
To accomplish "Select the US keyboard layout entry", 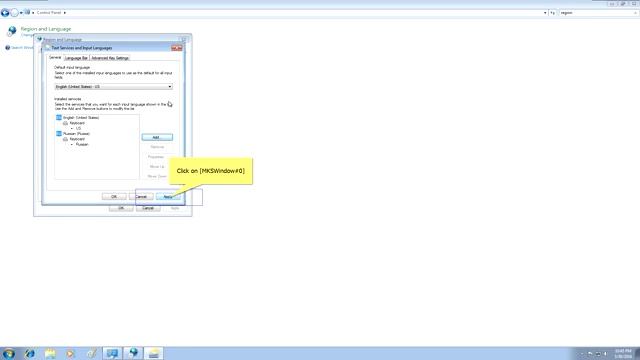I will 78,128.
